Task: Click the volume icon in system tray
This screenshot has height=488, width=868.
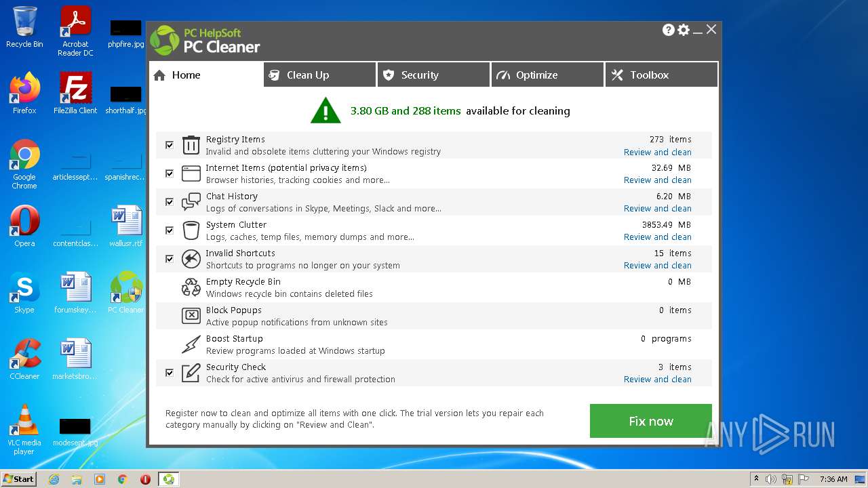Action: click(771, 479)
